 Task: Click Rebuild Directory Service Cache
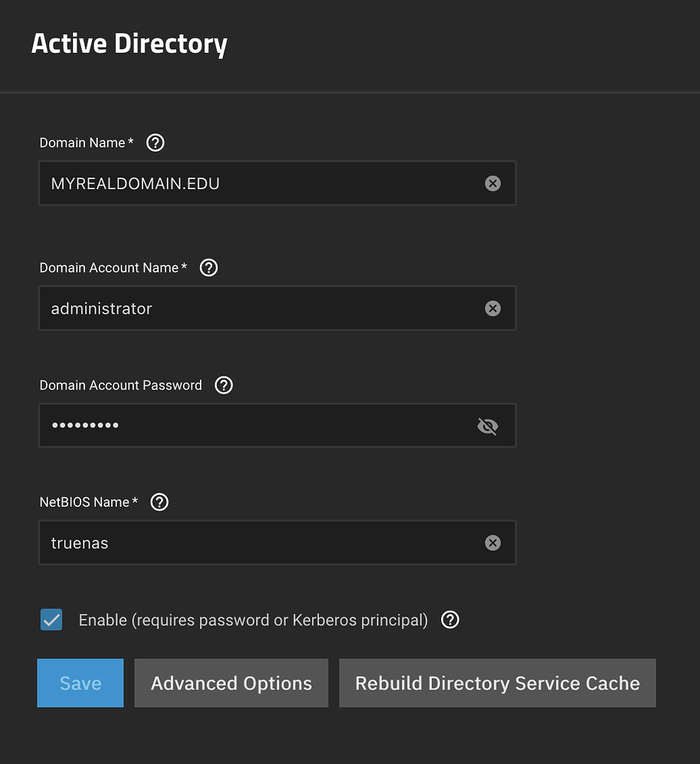tap(497, 683)
